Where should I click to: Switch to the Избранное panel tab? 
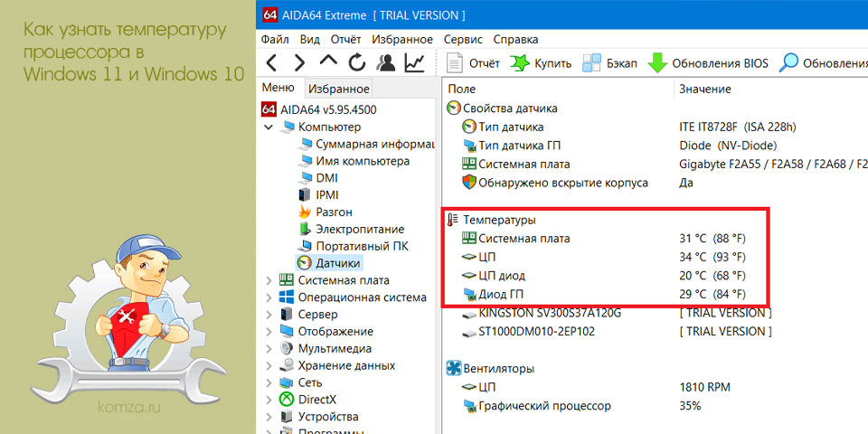pyautogui.click(x=339, y=89)
